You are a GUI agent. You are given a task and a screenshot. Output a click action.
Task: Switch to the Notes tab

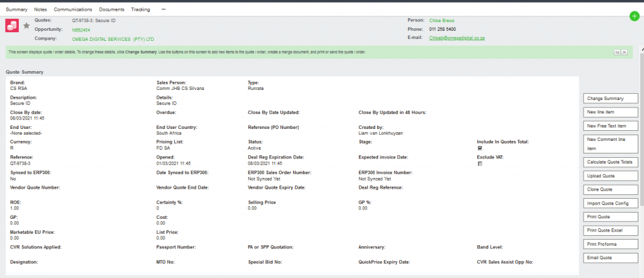(40, 9)
